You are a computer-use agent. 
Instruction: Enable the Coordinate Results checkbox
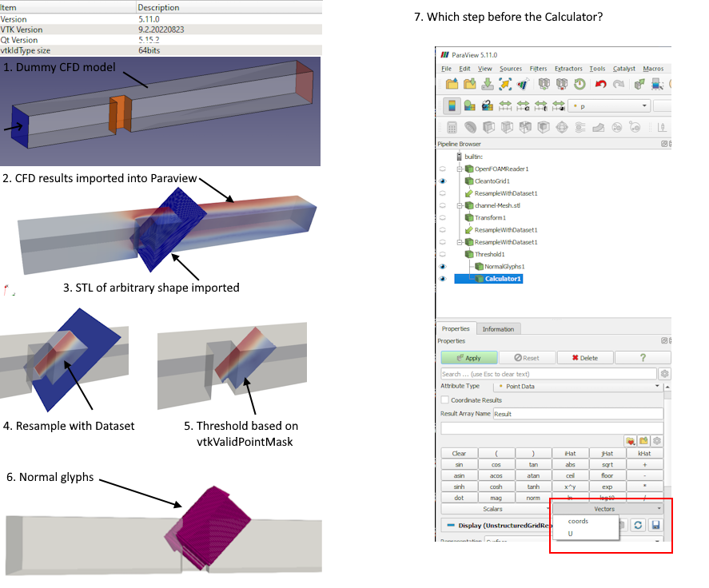(x=445, y=400)
